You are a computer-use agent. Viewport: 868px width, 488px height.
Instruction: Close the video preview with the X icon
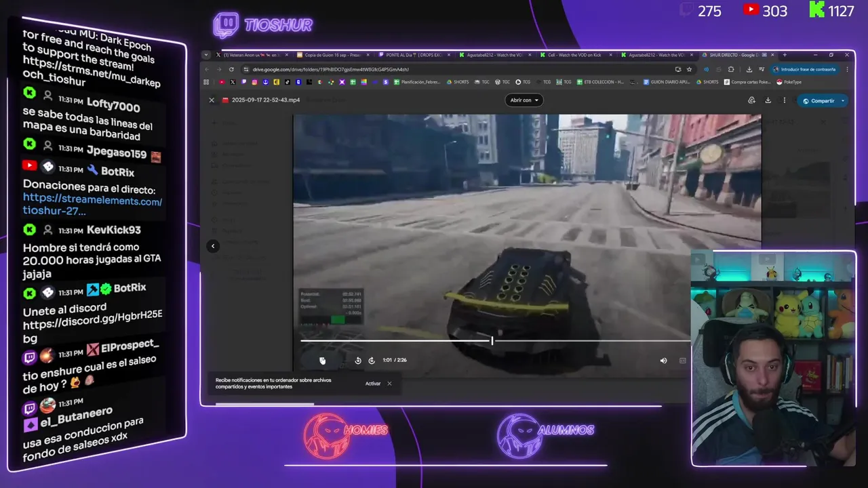point(212,100)
